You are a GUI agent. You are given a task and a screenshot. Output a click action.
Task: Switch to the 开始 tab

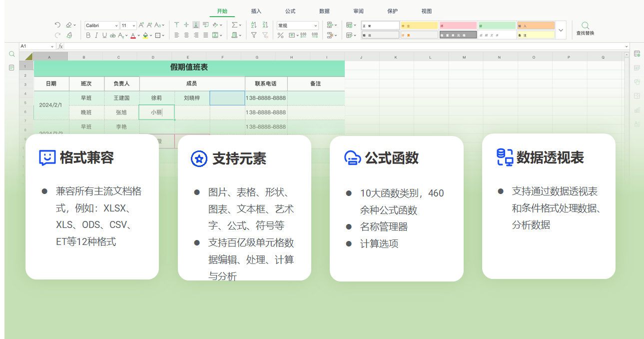pyautogui.click(x=222, y=11)
